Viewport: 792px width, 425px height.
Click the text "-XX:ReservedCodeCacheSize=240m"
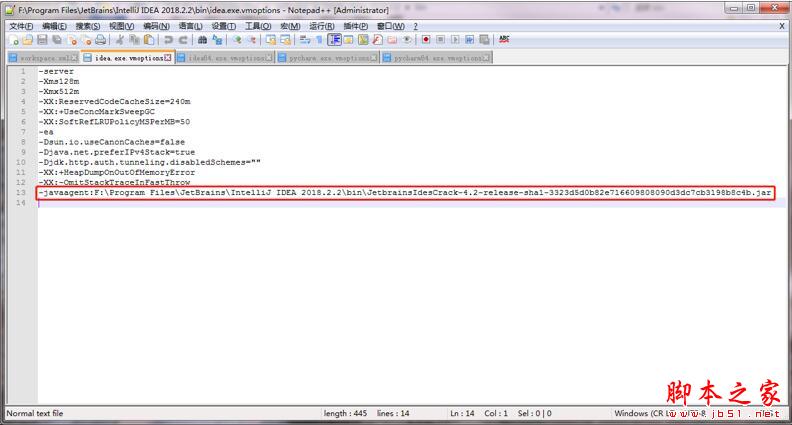(x=114, y=102)
